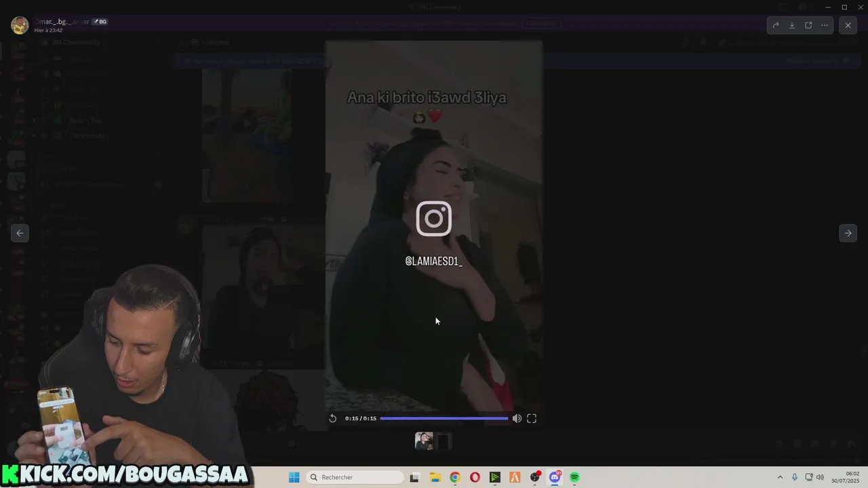The height and width of the screenshot is (488, 868).
Task: Click the BG server tag badge
Action: click(x=100, y=22)
